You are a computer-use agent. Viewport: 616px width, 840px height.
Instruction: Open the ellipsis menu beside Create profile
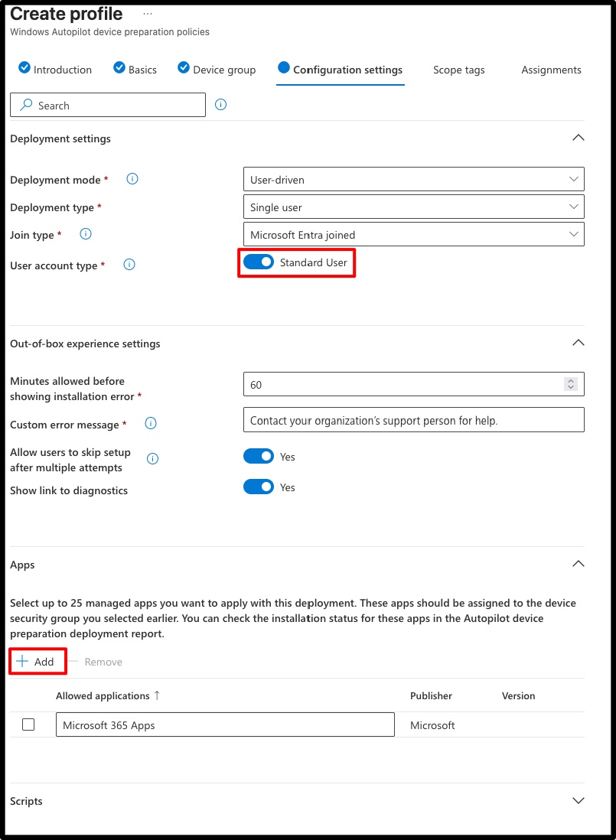147,14
